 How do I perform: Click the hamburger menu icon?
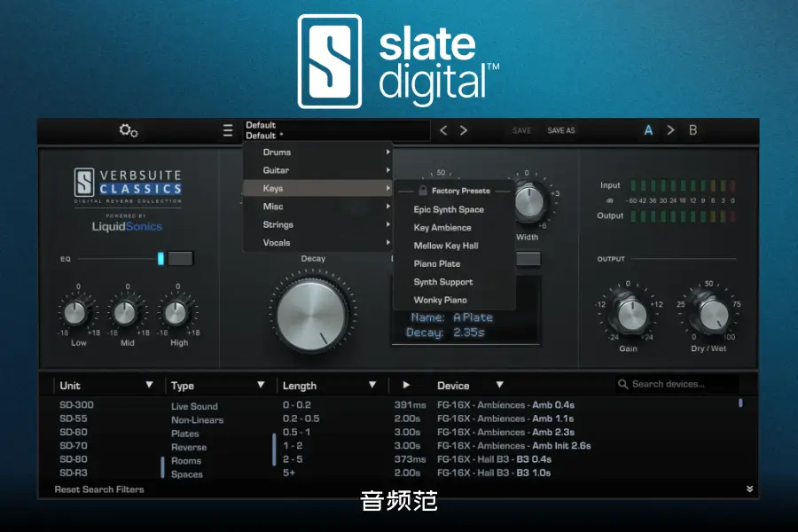point(228,129)
